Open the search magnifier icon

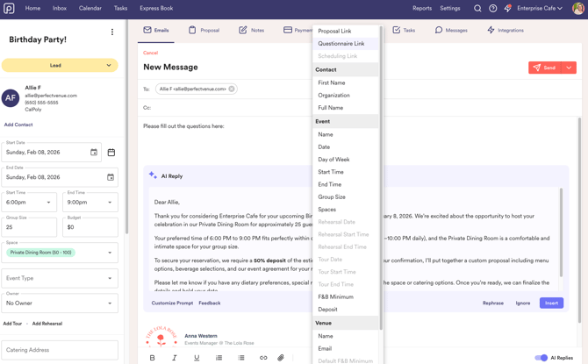477,8
